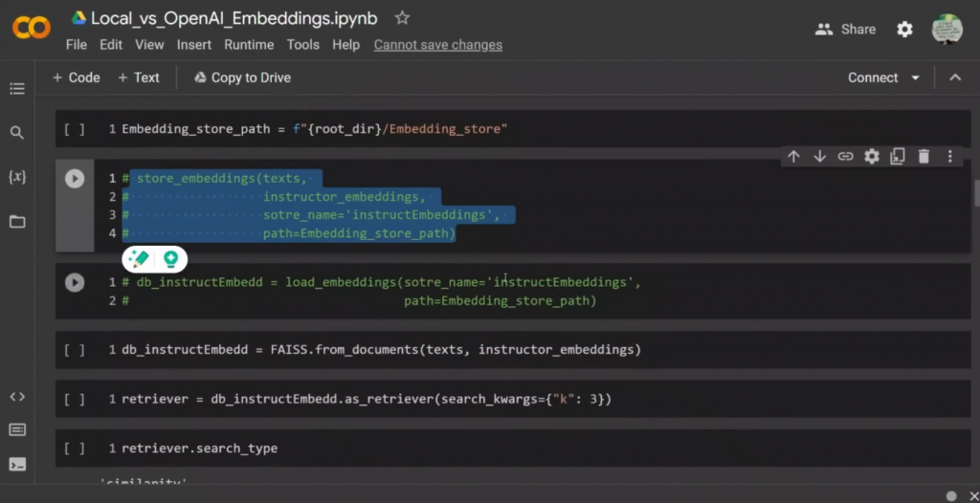980x503 pixels.
Task: Run the load_embeddings cell
Action: pyautogui.click(x=75, y=283)
